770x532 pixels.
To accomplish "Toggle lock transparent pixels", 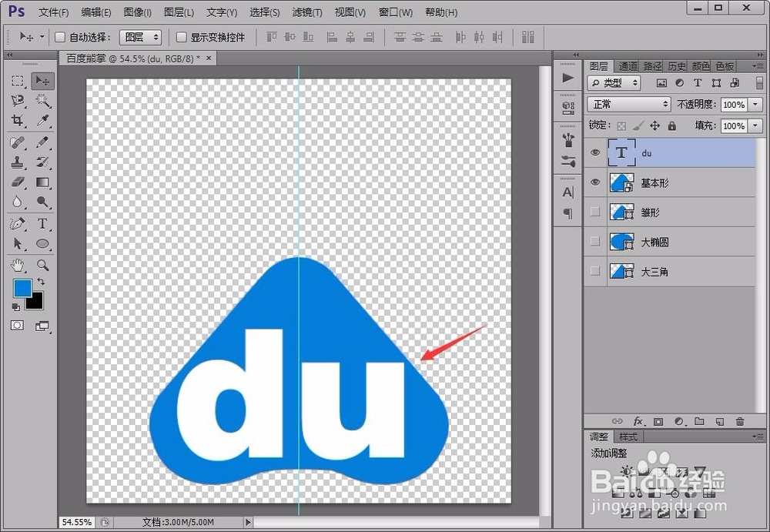I will click(621, 126).
